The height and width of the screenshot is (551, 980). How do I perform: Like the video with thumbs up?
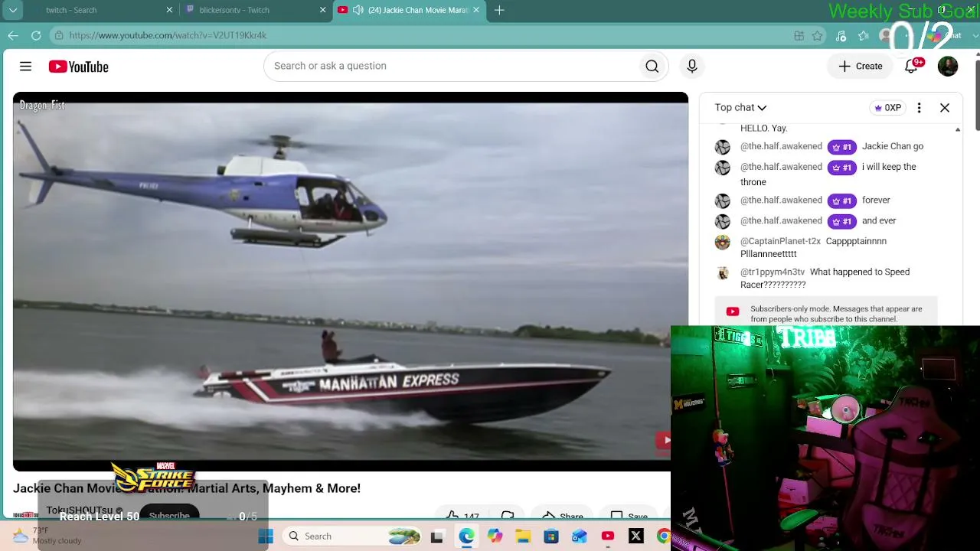tap(462, 517)
